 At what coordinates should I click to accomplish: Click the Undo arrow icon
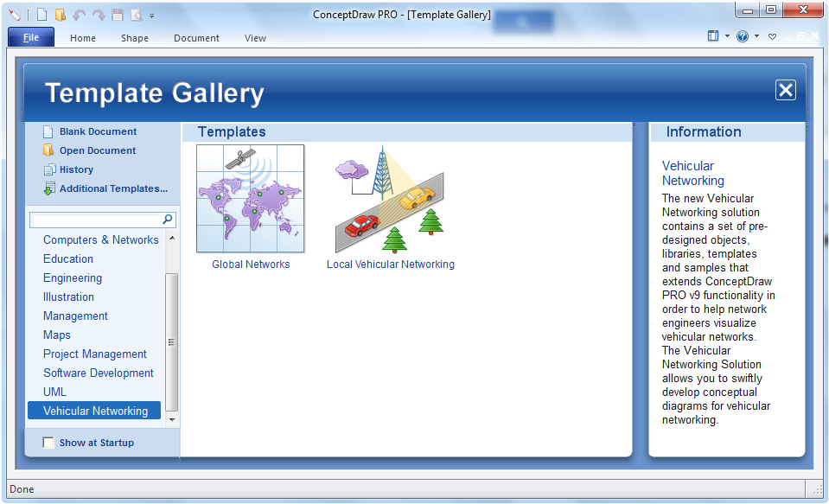pyautogui.click(x=80, y=16)
